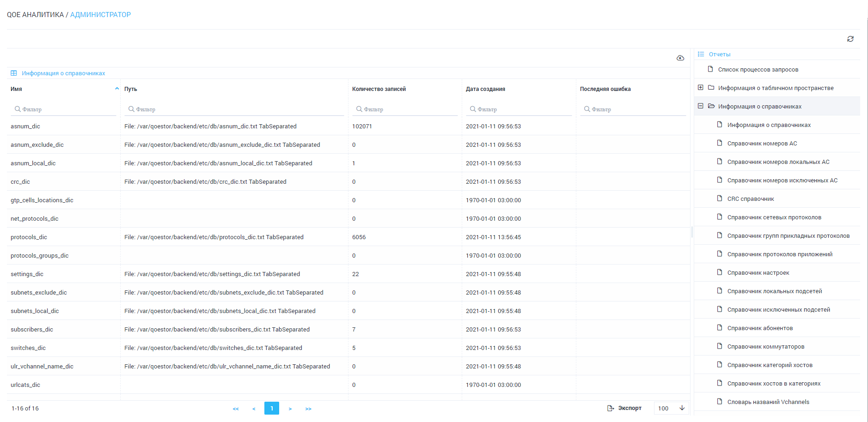Screen dimensions: 868x422
Task: Select the switches_dic row name
Action: click(x=28, y=348)
